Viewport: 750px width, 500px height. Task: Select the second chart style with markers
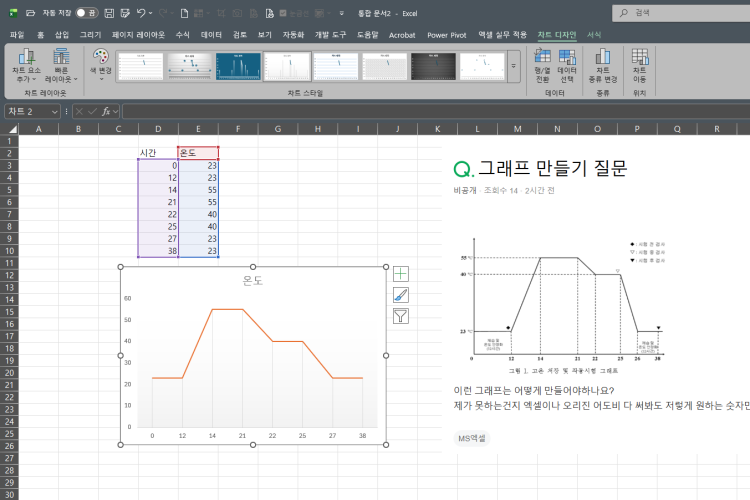point(189,67)
